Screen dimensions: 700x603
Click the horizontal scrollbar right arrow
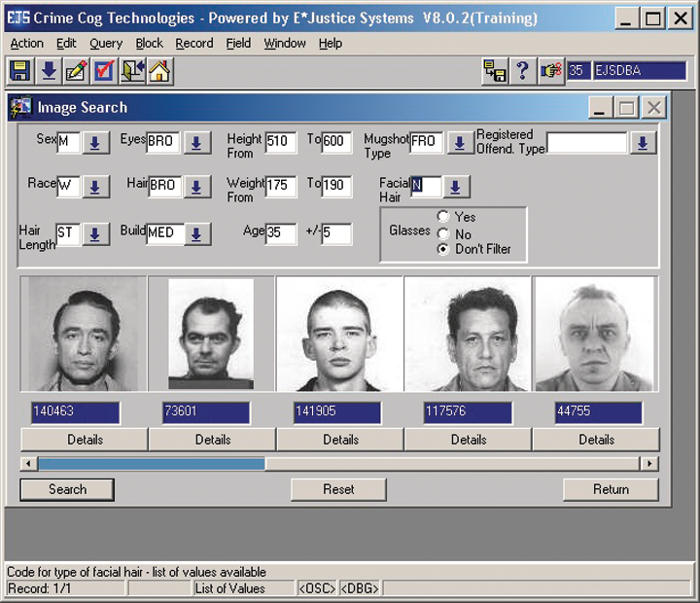(x=648, y=464)
